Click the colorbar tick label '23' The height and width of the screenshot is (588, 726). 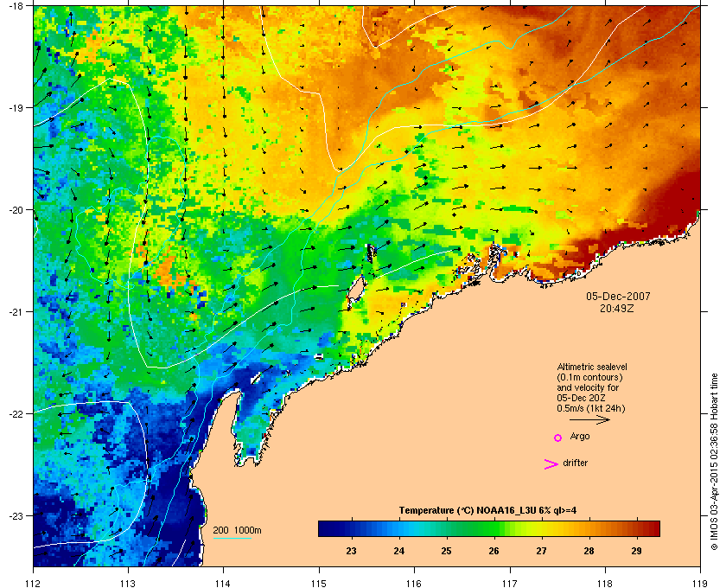352,551
